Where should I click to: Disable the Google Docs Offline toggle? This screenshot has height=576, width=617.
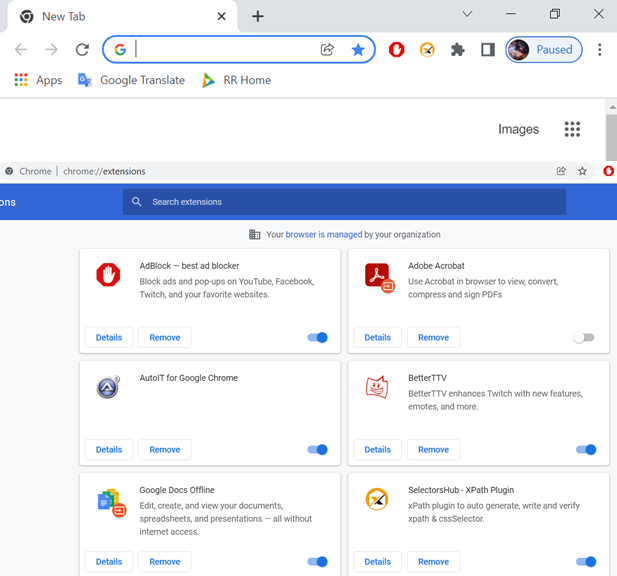[x=317, y=561]
